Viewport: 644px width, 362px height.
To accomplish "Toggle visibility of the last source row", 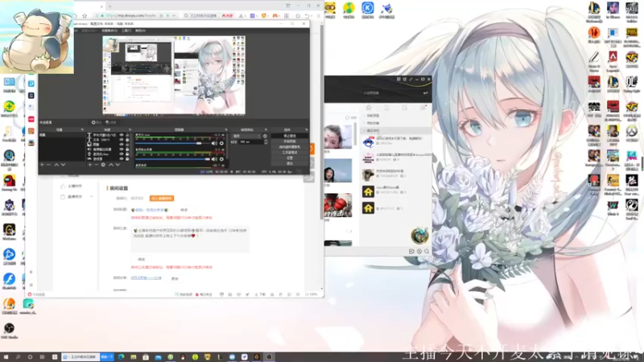I will (122, 158).
